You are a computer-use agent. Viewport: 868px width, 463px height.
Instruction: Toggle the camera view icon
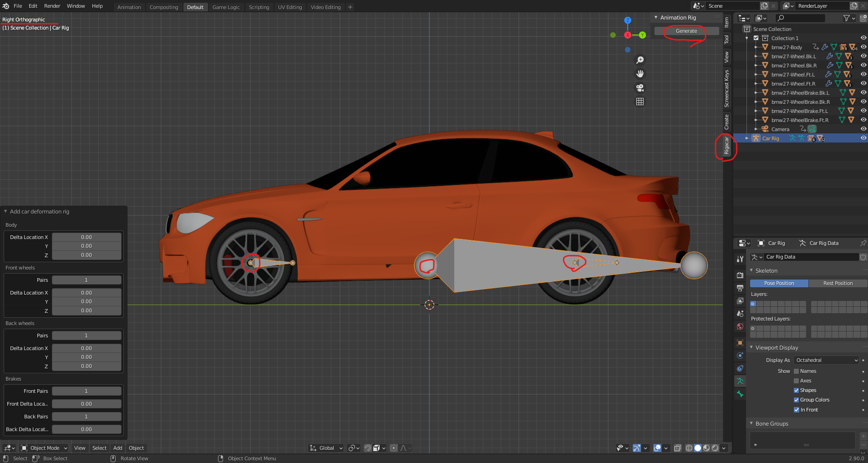640,88
